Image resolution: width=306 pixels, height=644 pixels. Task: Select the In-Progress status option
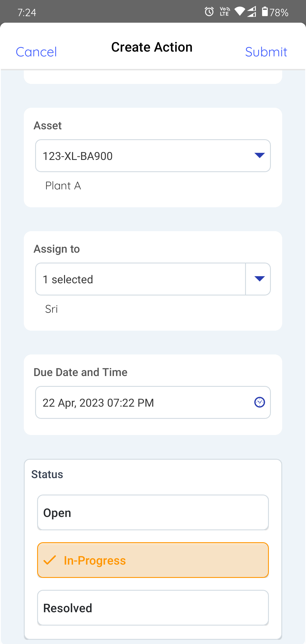[153, 560]
